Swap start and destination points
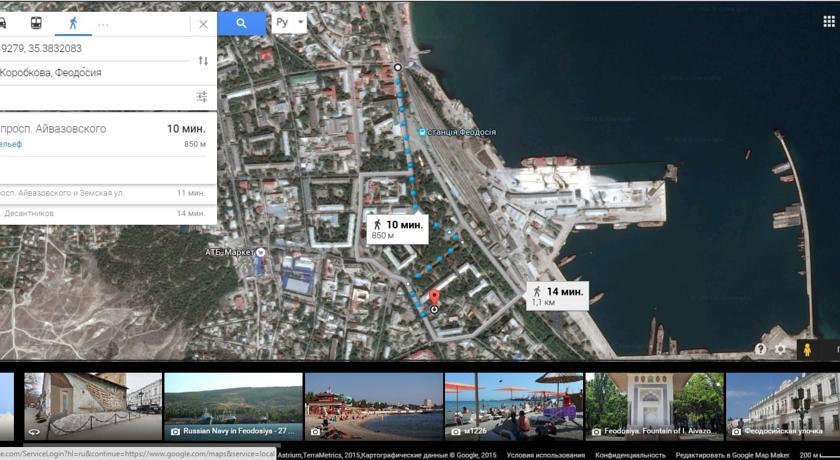 pyautogui.click(x=203, y=61)
